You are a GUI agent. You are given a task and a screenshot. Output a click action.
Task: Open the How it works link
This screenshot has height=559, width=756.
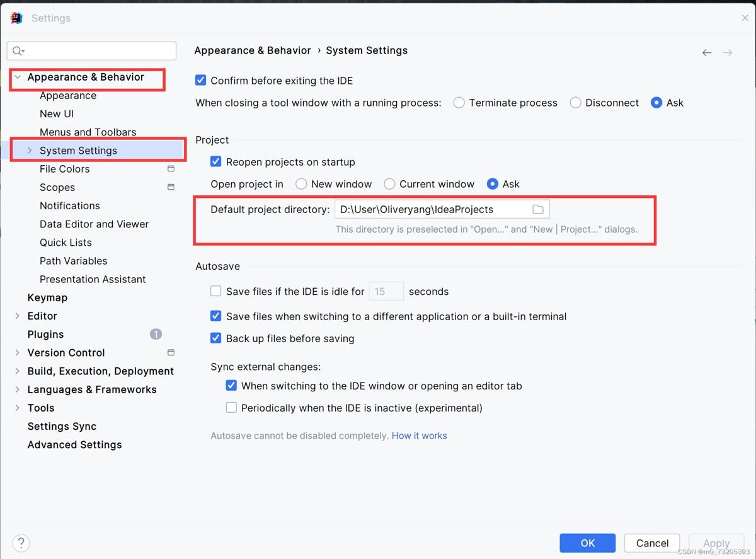coord(419,435)
